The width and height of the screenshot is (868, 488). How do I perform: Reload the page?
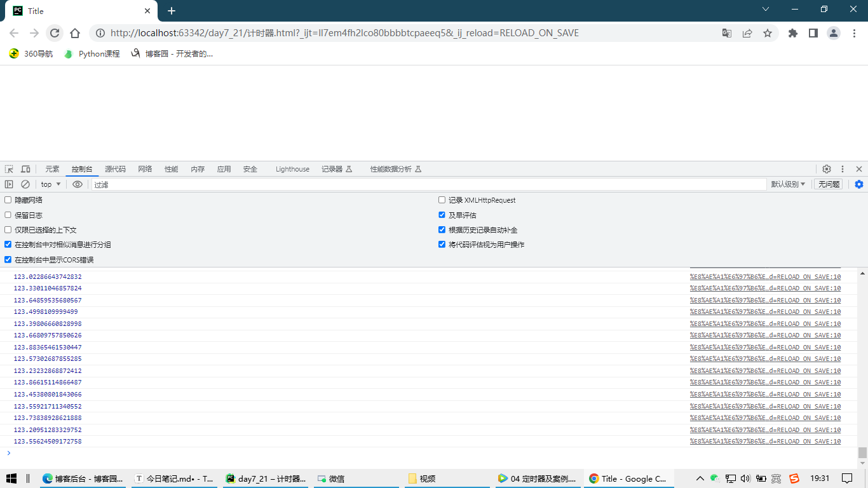[55, 33]
